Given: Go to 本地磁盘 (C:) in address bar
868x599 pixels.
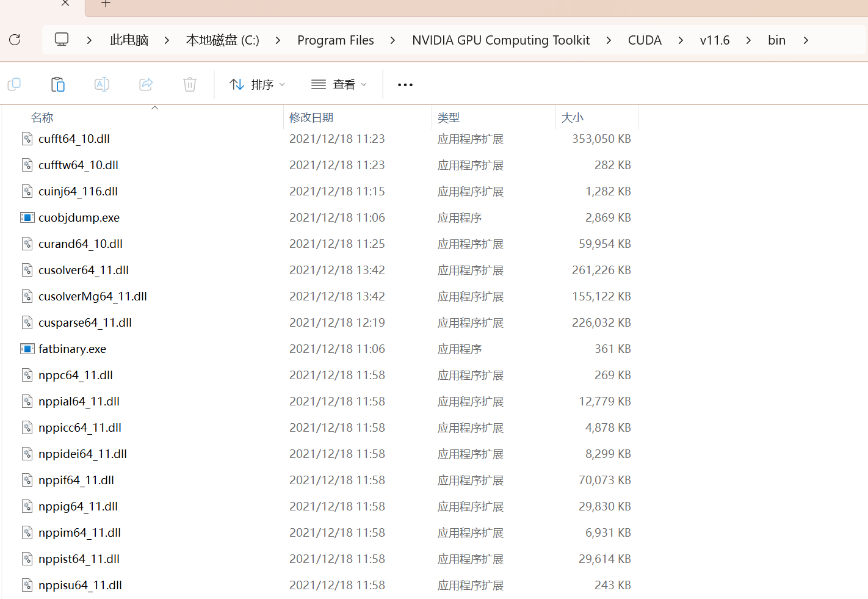Looking at the screenshot, I should [223, 40].
